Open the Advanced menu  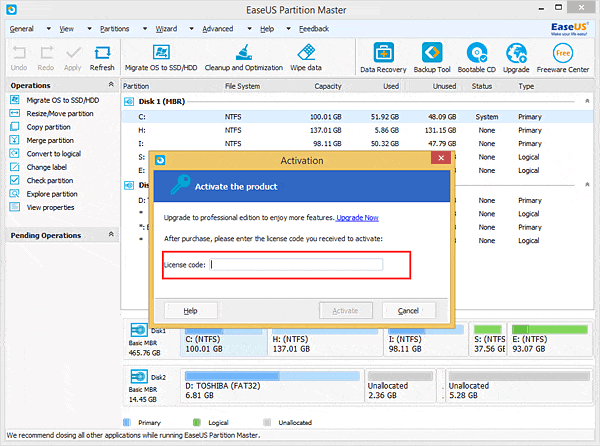(217, 29)
